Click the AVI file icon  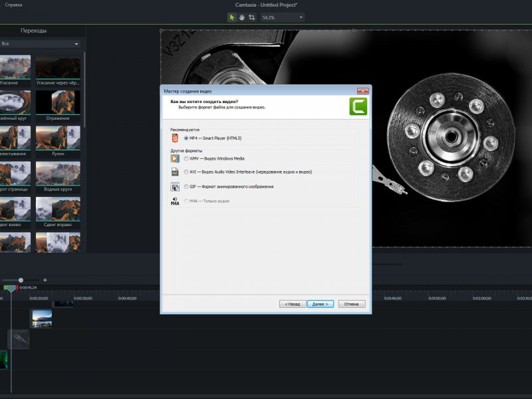point(175,172)
